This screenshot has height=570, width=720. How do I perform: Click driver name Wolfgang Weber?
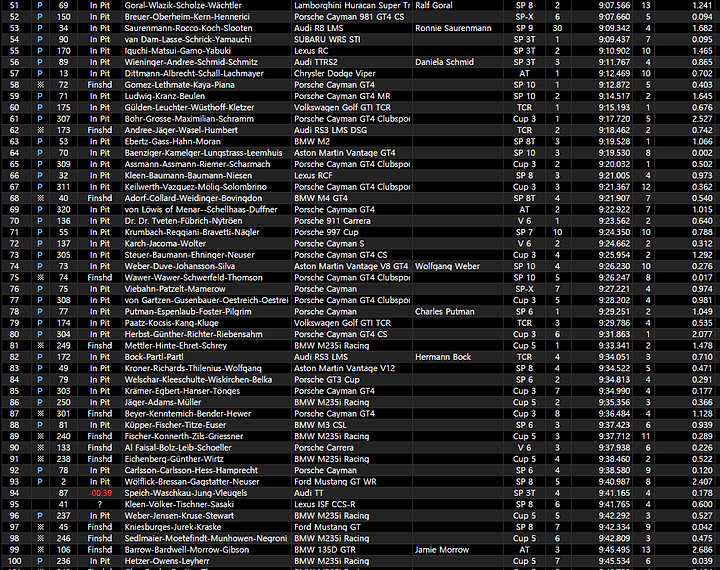coord(447,266)
